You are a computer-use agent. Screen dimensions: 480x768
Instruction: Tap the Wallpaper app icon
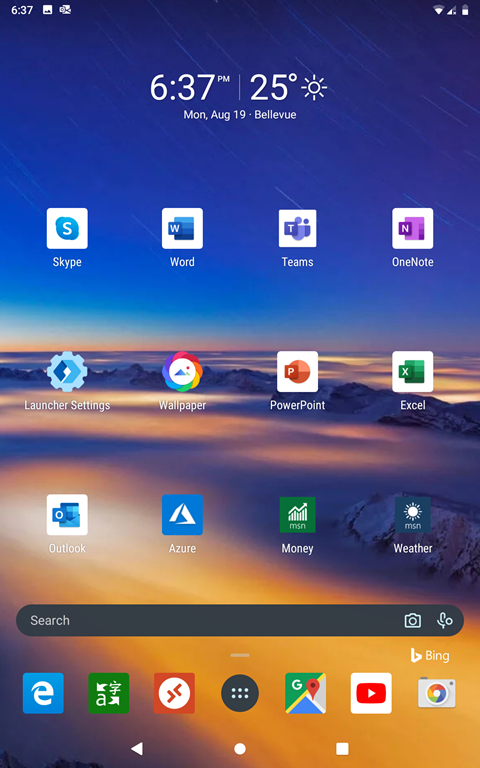coord(182,372)
